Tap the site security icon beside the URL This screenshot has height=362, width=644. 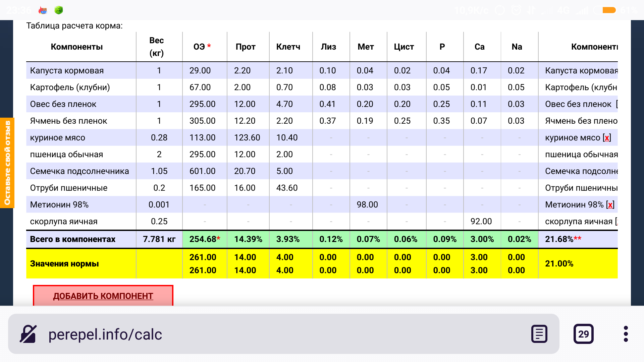click(28, 334)
